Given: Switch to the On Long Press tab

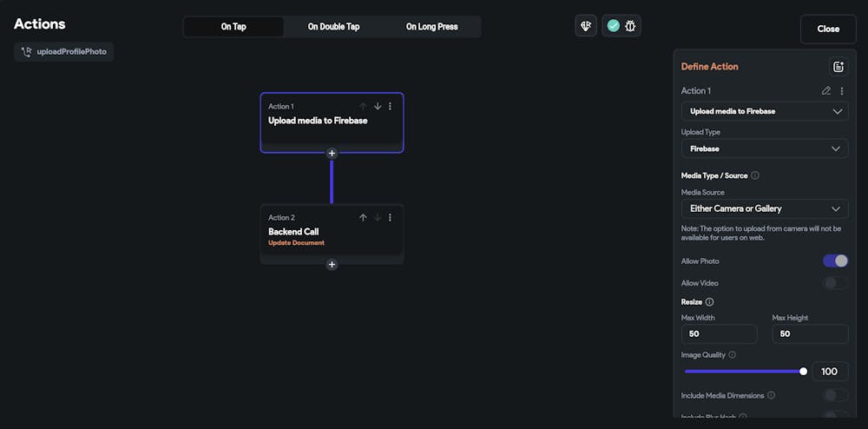Looking at the screenshot, I should tap(431, 27).
